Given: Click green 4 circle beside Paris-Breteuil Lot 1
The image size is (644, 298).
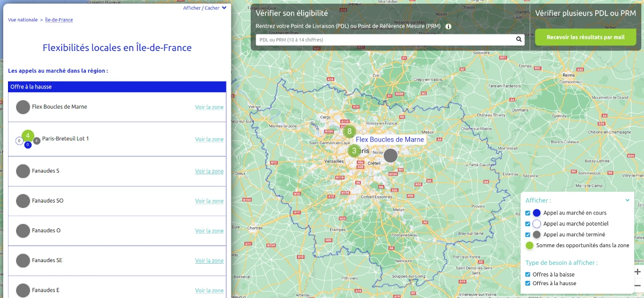Looking at the screenshot, I should click(x=28, y=136).
